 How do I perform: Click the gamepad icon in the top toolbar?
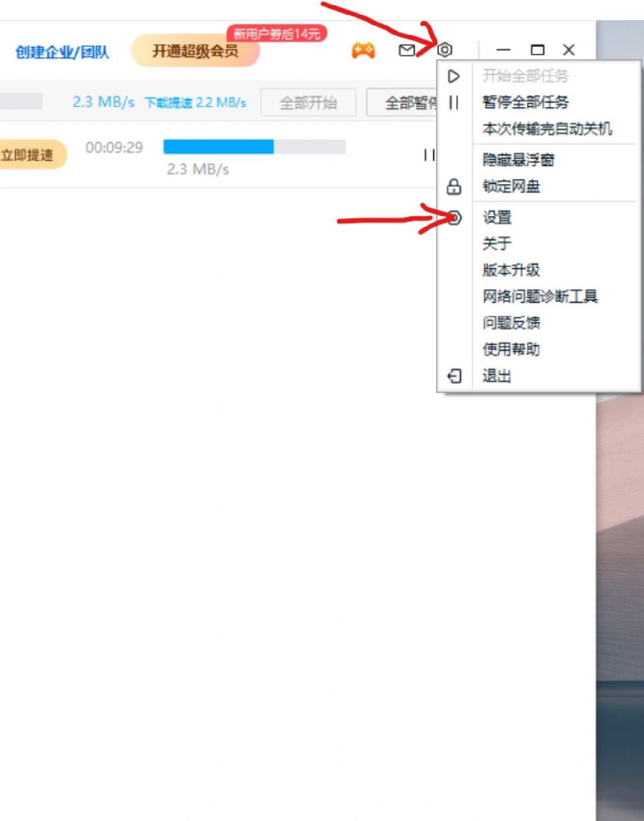click(x=363, y=50)
